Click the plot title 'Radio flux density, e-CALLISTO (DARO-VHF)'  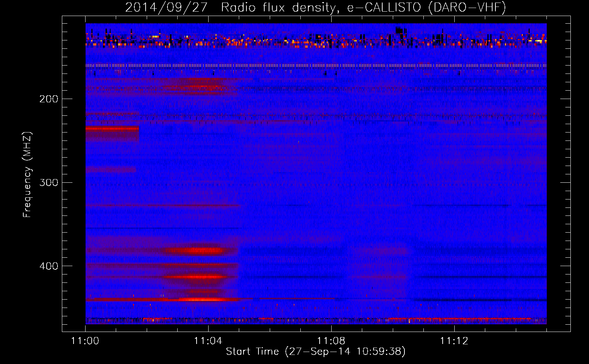point(363,7)
